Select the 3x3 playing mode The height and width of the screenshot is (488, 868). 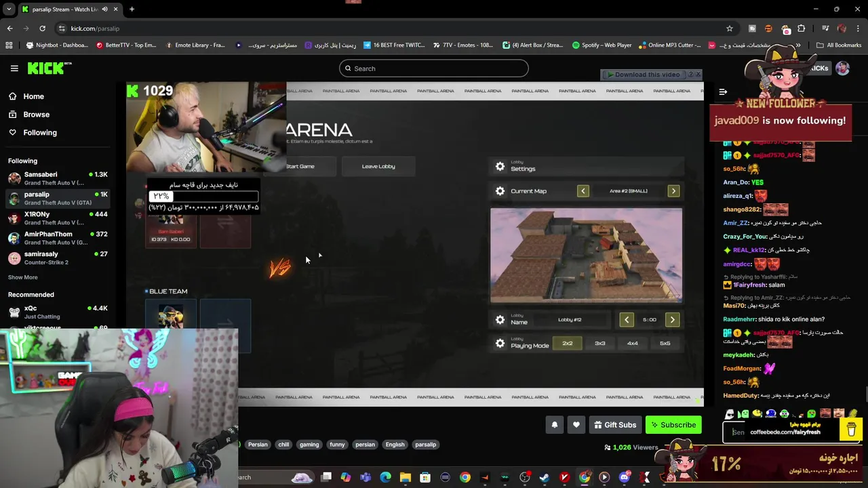click(x=600, y=344)
